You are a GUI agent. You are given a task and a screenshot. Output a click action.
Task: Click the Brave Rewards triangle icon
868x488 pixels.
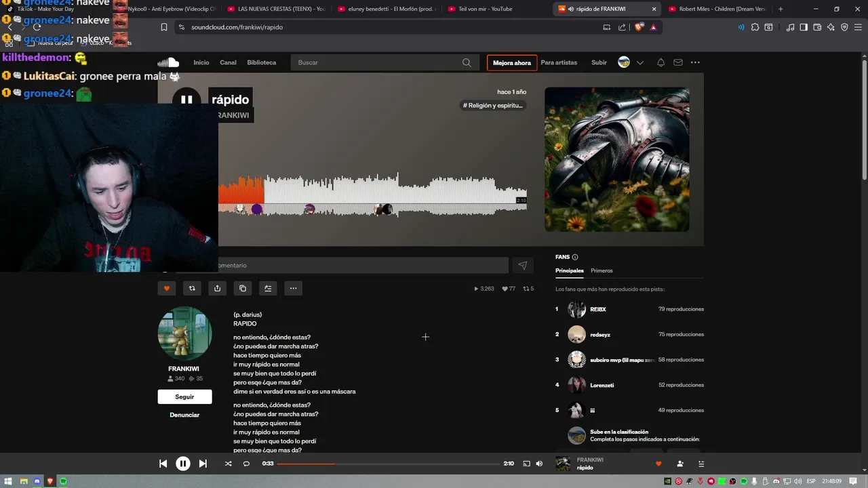(x=653, y=27)
